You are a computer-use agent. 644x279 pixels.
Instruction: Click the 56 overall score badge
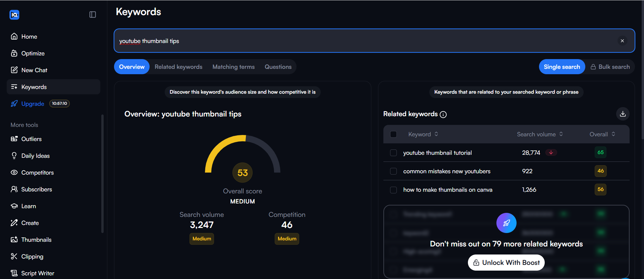click(600, 189)
